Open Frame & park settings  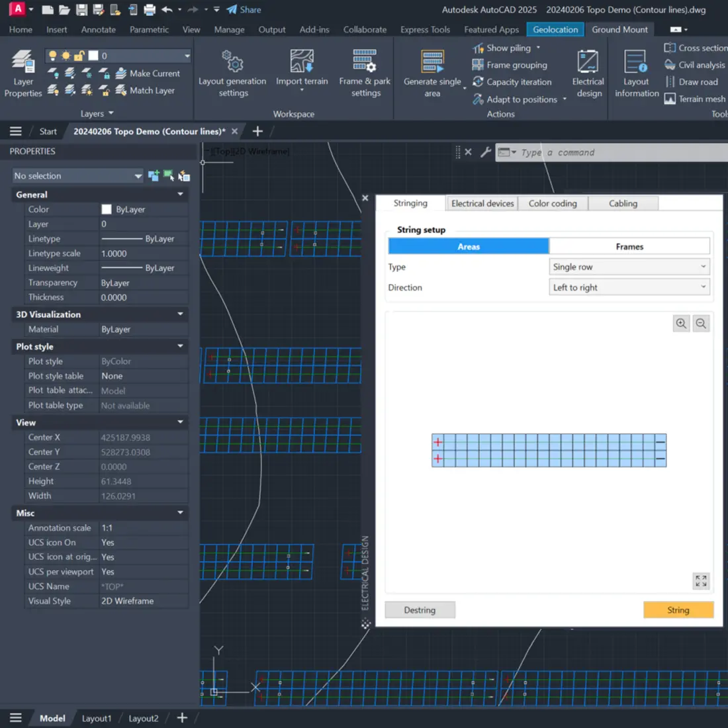[x=364, y=73]
